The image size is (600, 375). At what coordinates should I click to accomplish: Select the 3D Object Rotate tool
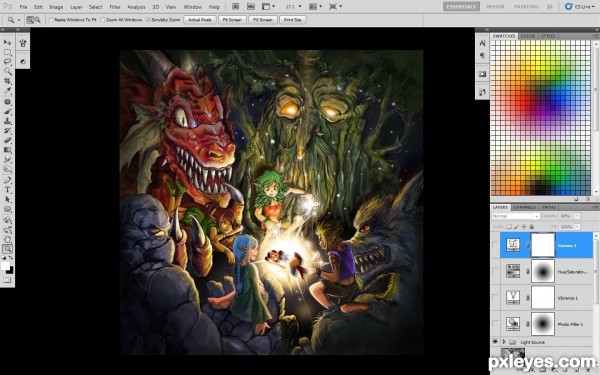[7, 220]
